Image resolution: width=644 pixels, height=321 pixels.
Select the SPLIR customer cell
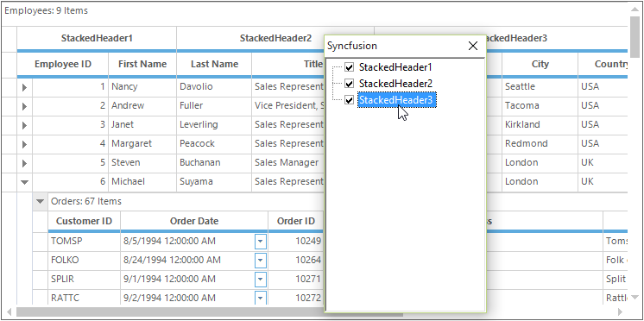85,279
